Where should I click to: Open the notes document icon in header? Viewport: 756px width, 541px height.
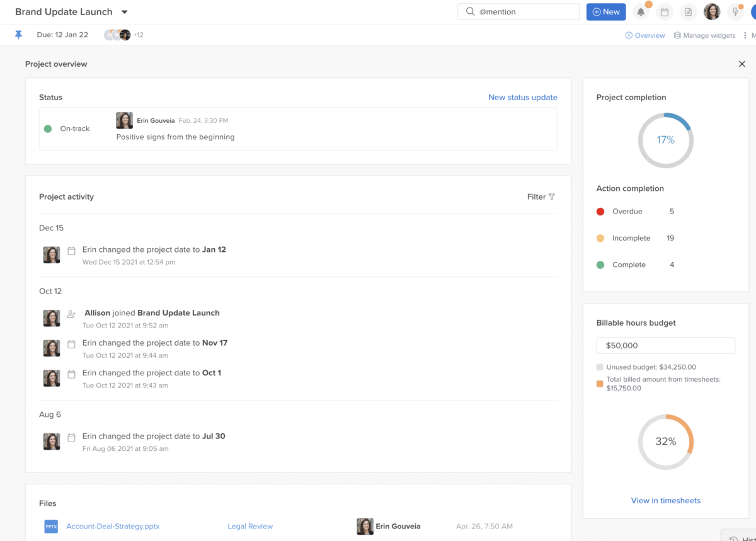688,11
